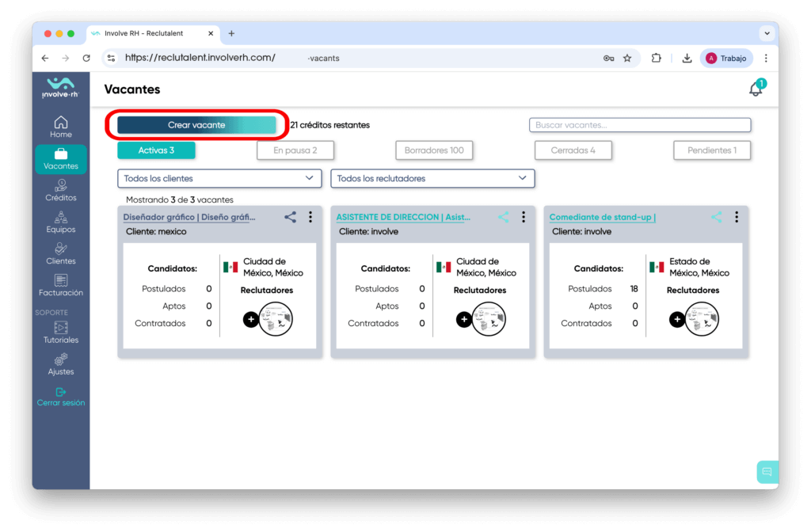The height and width of the screenshot is (532, 811).
Task: Open three-dot menu on Comediante de stand-up card
Action: (737, 217)
